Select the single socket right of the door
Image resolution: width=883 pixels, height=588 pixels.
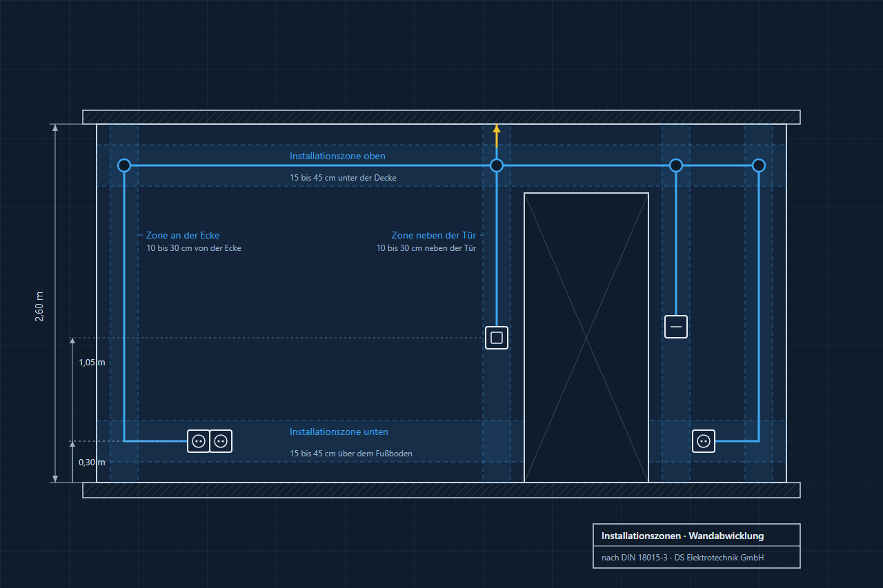[704, 441]
